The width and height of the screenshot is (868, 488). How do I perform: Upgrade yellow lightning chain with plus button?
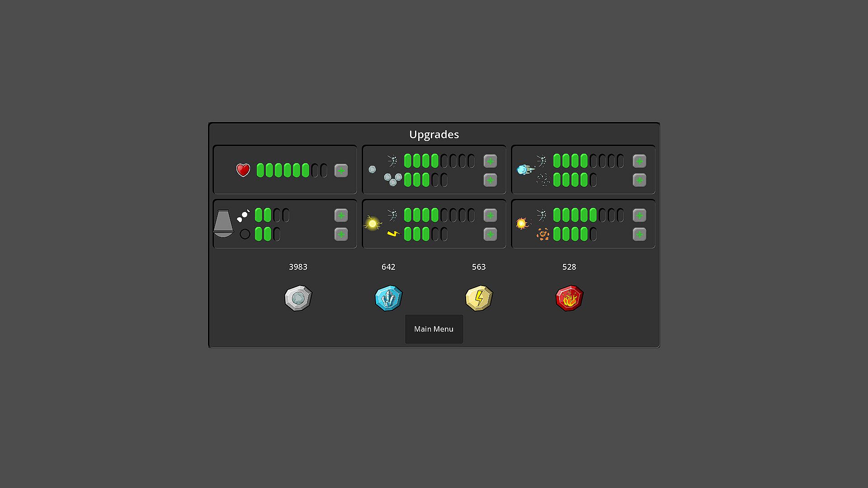tap(490, 235)
